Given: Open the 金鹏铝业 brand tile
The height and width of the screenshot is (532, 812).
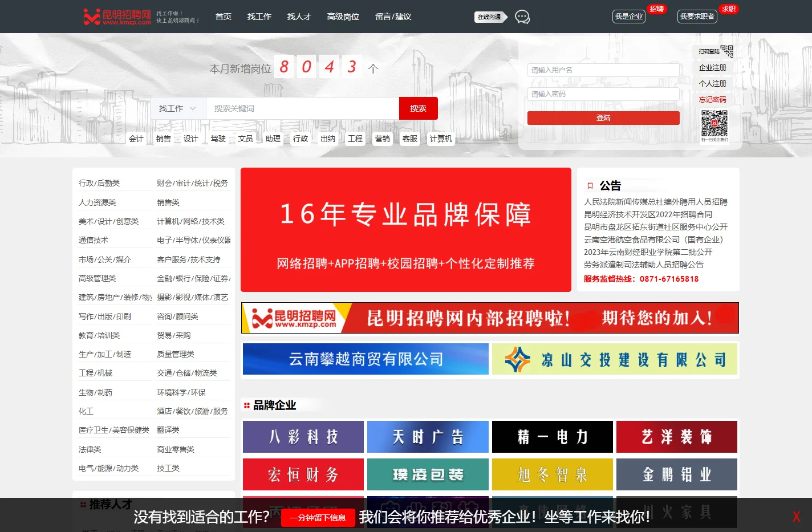Looking at the screenshot, I should (677, 474).
